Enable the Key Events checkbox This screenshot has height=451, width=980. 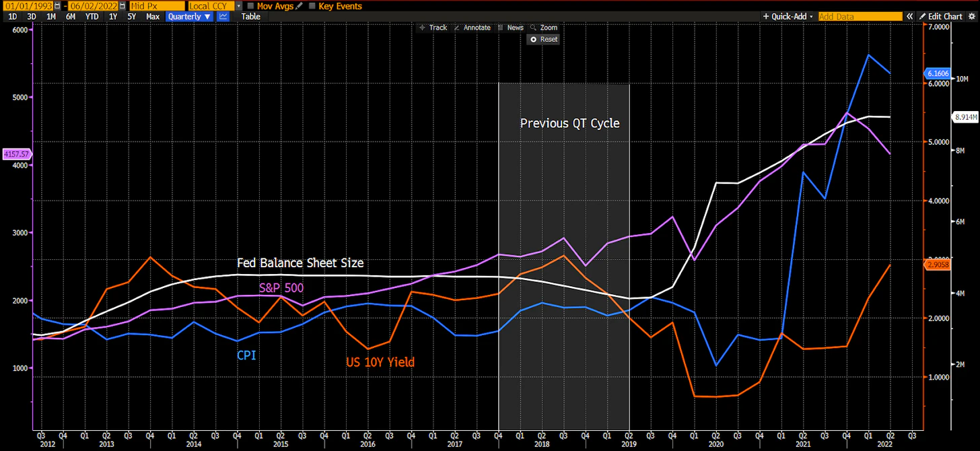[x=312, y=6]
